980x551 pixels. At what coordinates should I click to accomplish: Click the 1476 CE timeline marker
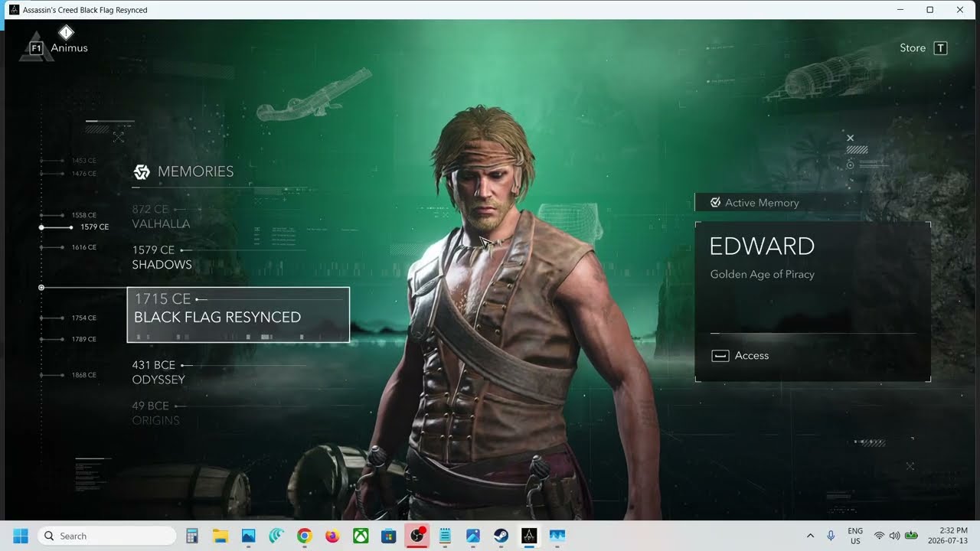[x=68, y=174]
